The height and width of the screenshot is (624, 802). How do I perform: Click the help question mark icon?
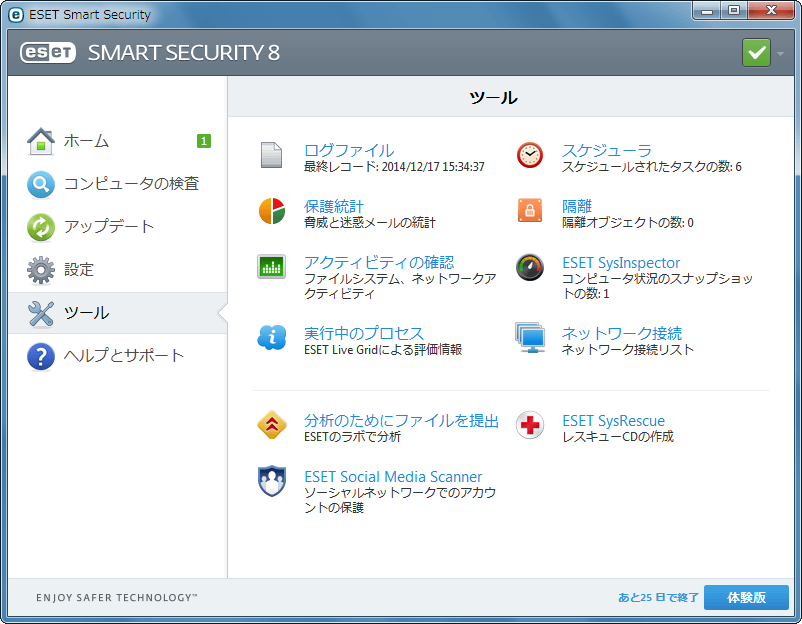[41, 356]
